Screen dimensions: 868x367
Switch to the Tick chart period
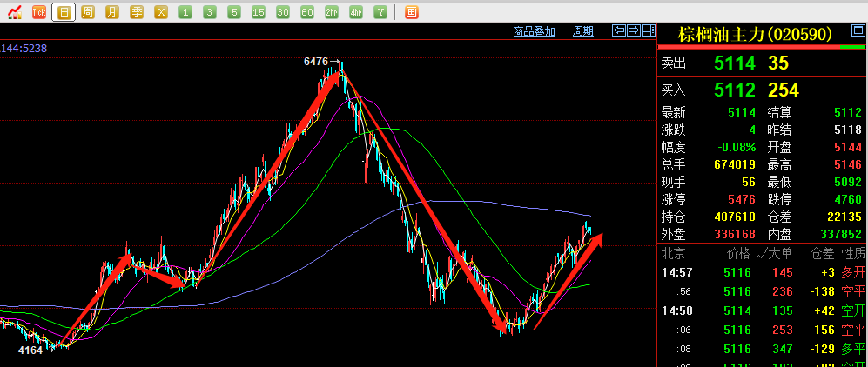[x=39, y=11]
